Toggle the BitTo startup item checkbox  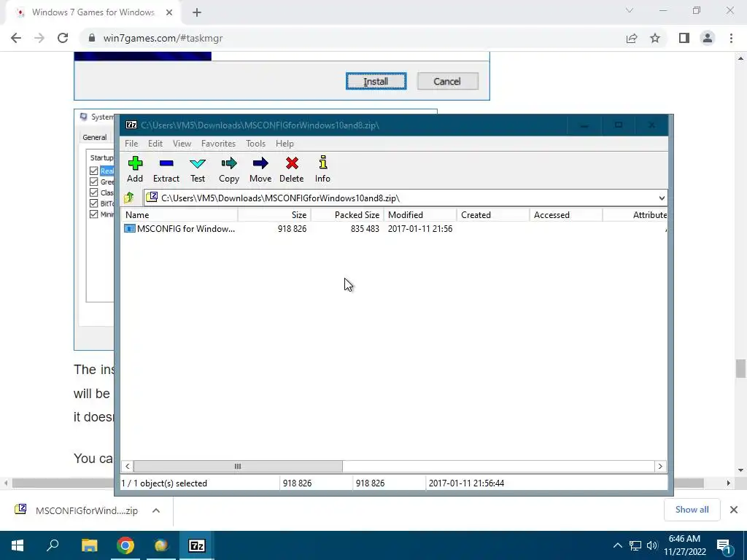(94, 203)
